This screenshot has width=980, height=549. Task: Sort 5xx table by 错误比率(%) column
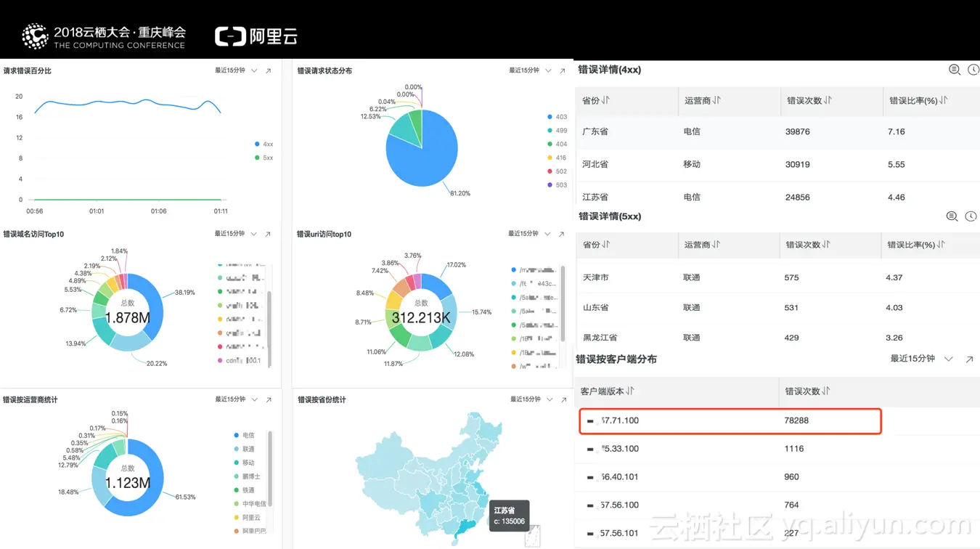[x=941, y=245]
